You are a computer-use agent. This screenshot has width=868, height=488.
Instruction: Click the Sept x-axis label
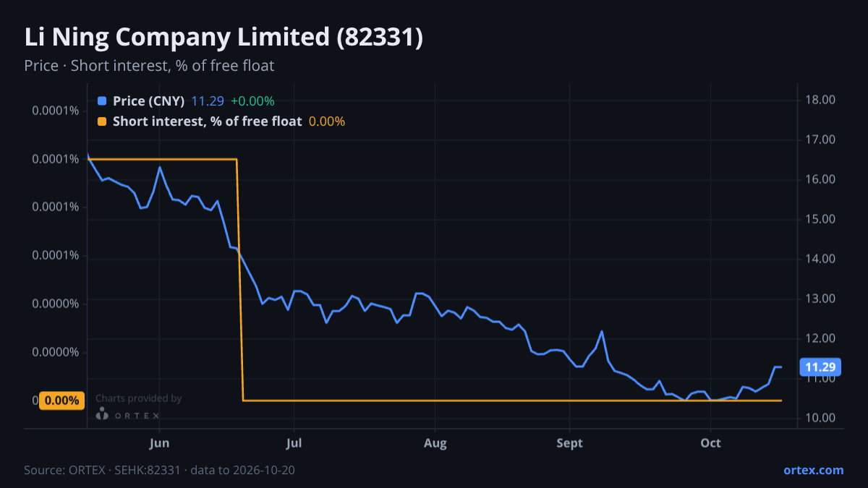pos(570,442)
